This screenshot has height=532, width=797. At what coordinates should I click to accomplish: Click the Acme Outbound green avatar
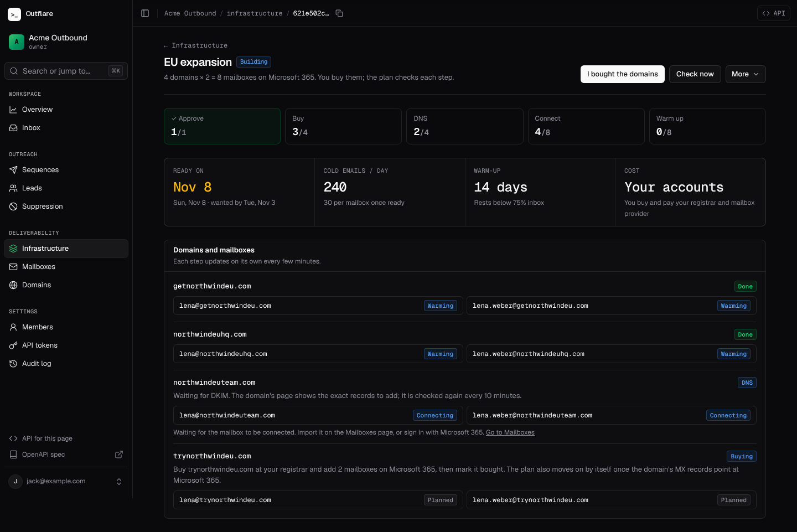17,42
